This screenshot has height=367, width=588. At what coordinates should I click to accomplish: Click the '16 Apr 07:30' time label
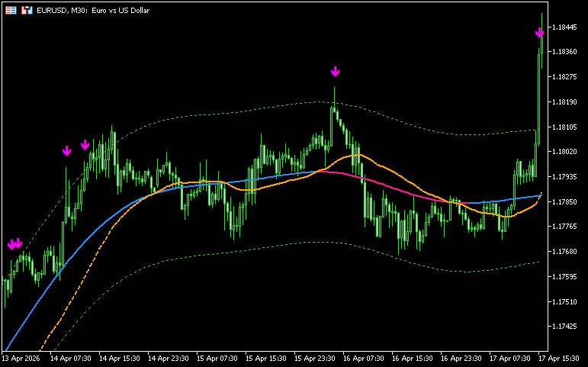(363, 359)
